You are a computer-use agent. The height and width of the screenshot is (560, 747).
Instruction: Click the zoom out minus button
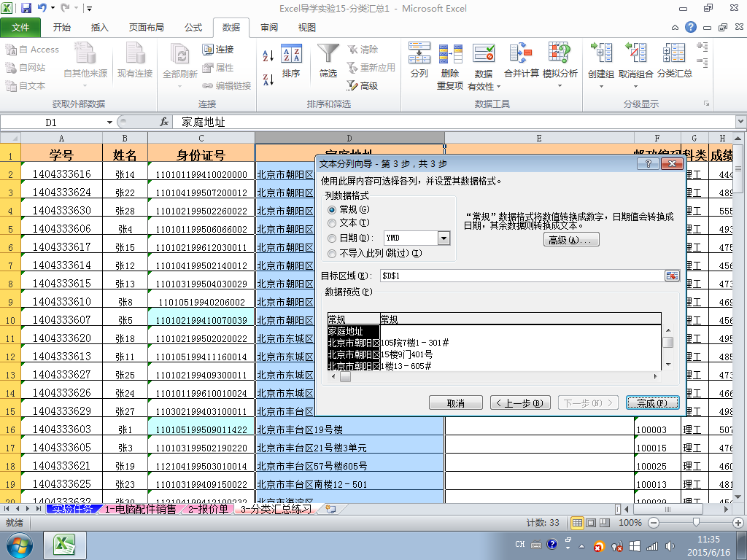654,523
